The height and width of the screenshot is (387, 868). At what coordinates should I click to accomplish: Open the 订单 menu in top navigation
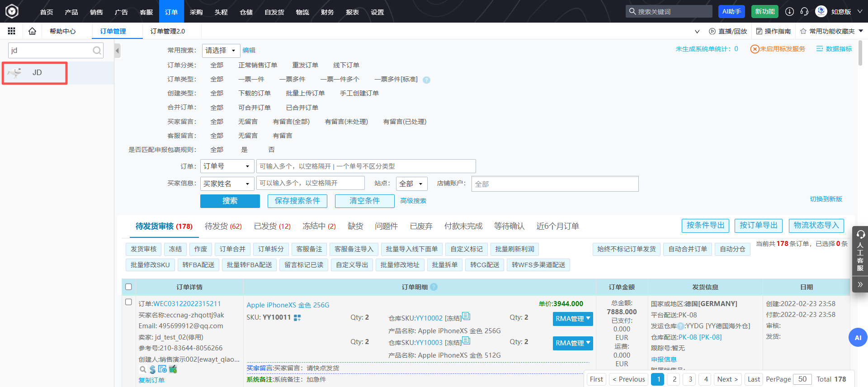click(x=171, y=12)
